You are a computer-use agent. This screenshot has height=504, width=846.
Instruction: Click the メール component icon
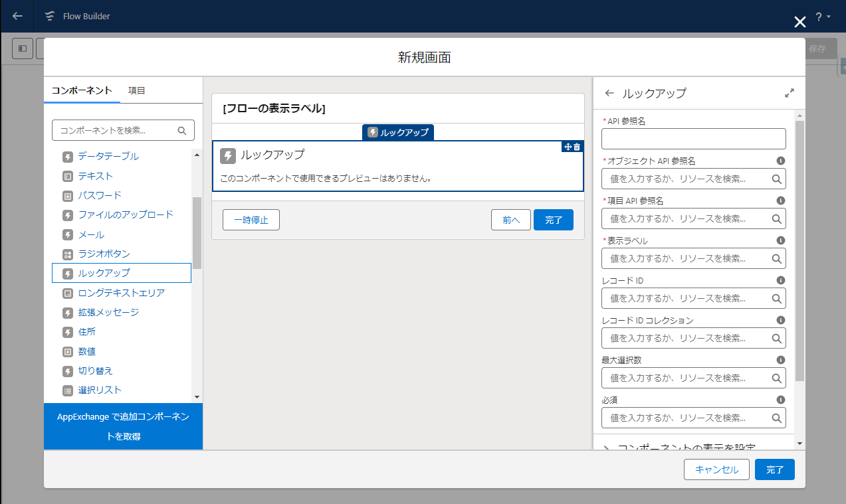[67, 235]
